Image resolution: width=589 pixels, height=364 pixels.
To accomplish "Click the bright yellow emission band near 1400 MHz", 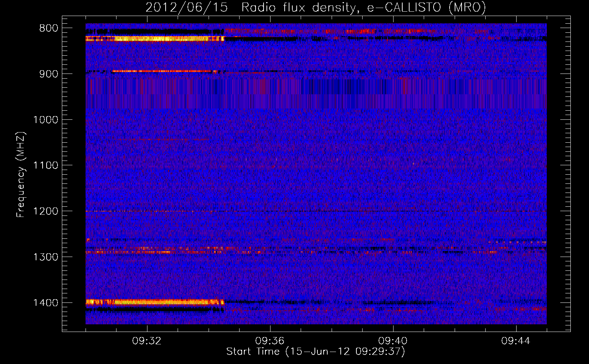I will click(x=155, y=302).
